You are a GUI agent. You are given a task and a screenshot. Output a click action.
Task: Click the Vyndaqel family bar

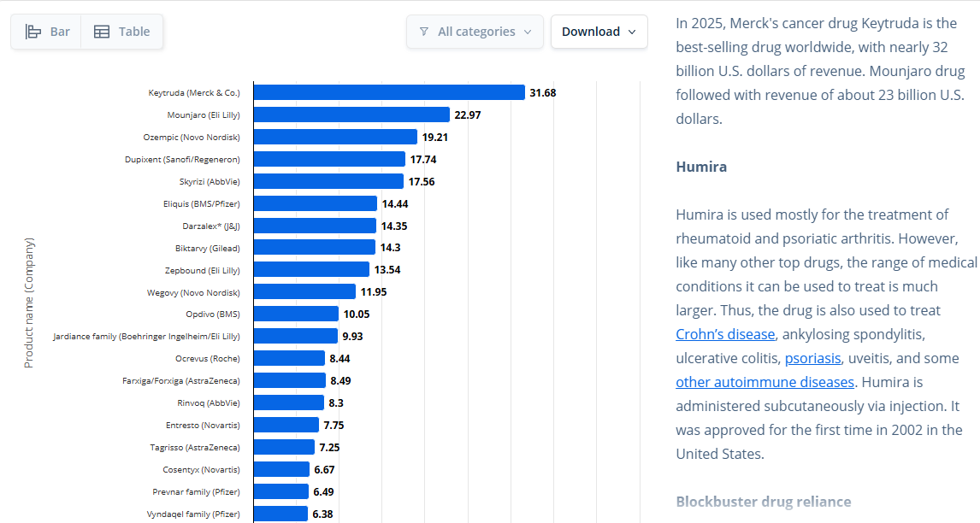pos(280,514)
